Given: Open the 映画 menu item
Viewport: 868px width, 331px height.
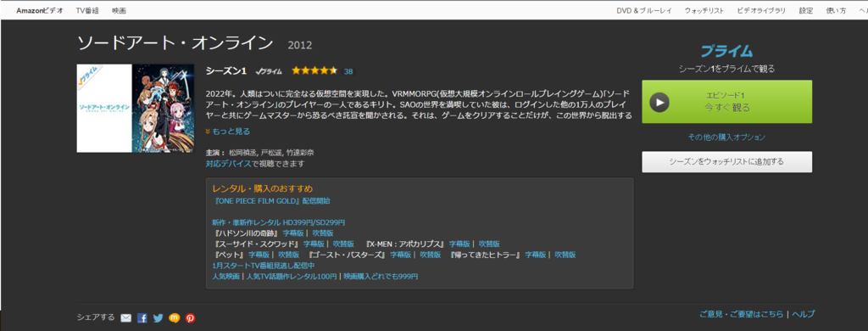Looking at the screenshot, I should (119, 10).
